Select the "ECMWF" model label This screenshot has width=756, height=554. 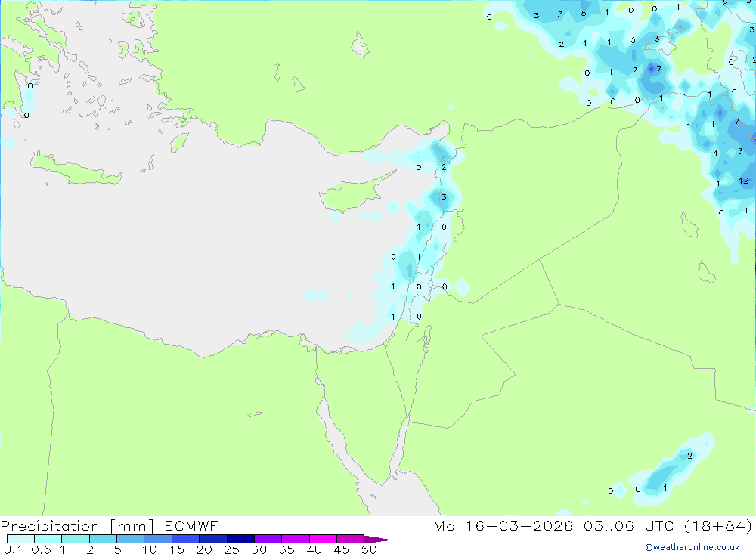pos(191,526)
